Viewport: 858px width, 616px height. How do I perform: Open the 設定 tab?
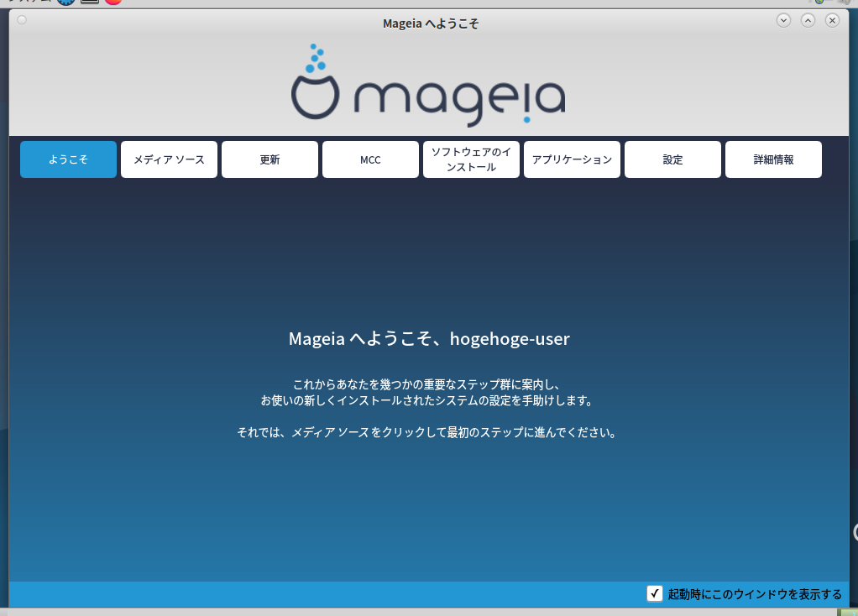pos(672,159)
